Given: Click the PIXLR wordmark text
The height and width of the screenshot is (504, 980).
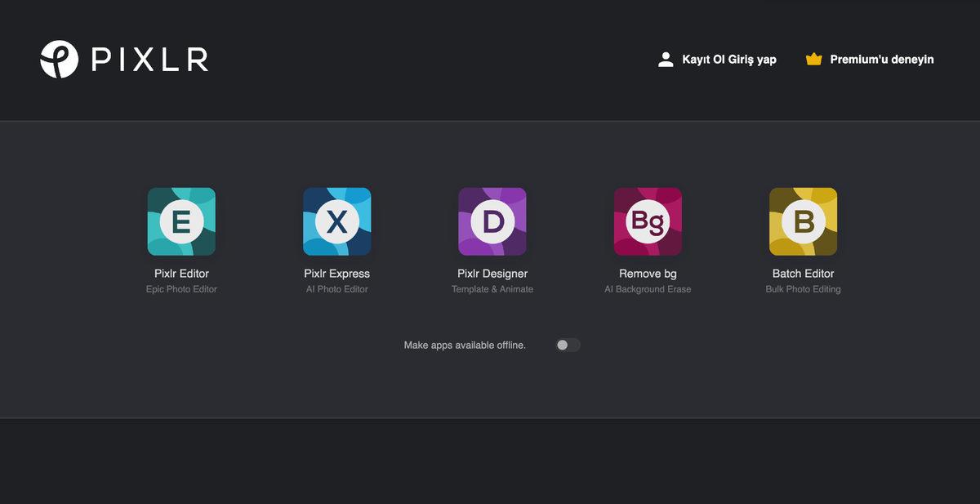Looking at the screenshot, I should (x=149, y=60).
